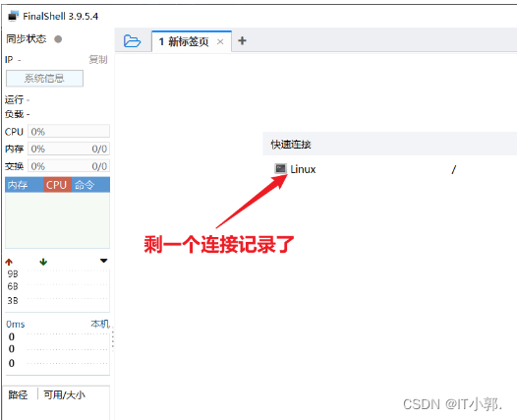Click the 内存 usage percentage bar
The width and height of the screenshot is (517, 420).
point(69,149)
